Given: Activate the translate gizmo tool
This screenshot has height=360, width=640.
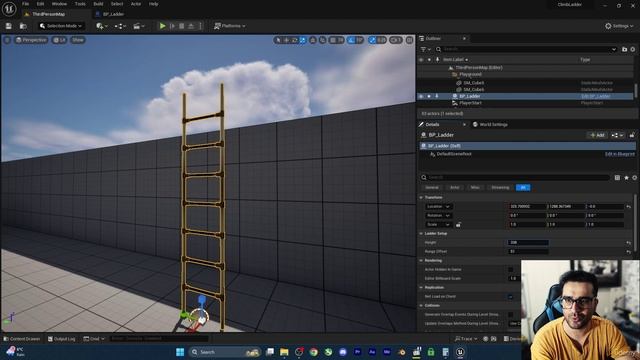Looking at the screenshot, I should pyautogui.click(x=286, y=40).
